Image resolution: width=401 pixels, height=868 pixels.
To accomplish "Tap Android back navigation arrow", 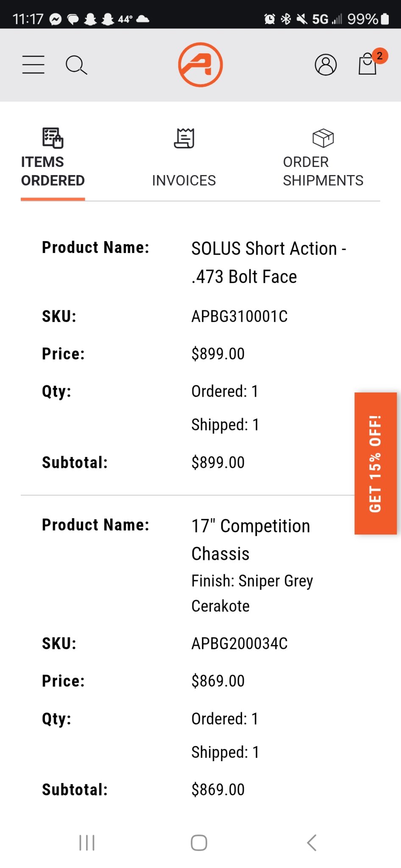I will click(x=312, y=843).
